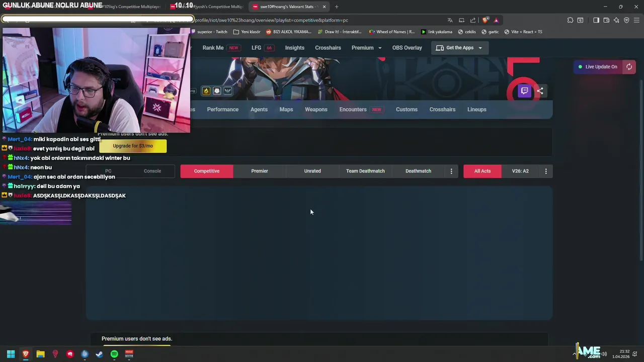This screenshot has width=644, height=362.
Task: Expand the Premium dropdown in top nav
Action: 366,48
